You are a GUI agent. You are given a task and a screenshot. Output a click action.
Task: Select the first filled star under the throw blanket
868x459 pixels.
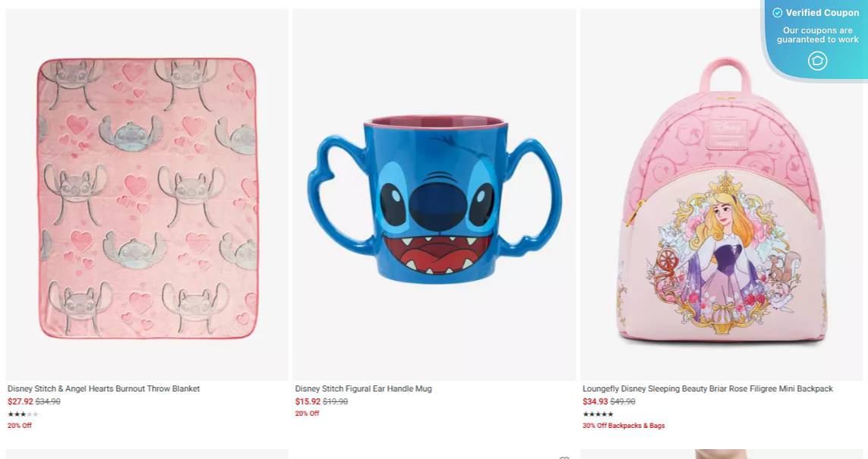point(9,413)
